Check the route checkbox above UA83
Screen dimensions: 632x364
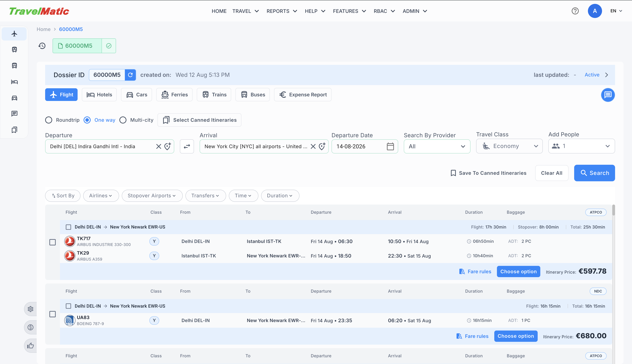(68, 306)
